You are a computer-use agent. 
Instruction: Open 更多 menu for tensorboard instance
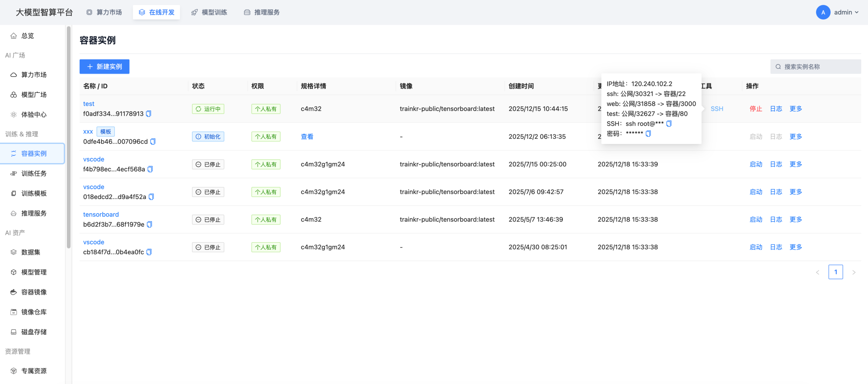pos(795,219)
